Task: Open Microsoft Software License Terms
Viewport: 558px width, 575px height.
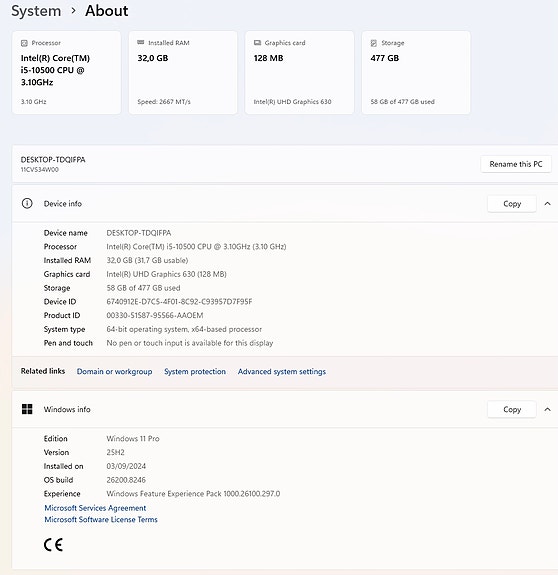Action: click(x=101, y=519)
